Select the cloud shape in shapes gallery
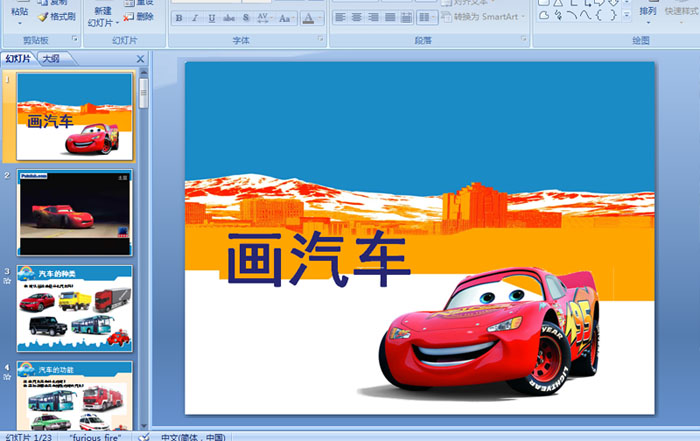This screenshot has height=441, width=700. coord(544,16)
